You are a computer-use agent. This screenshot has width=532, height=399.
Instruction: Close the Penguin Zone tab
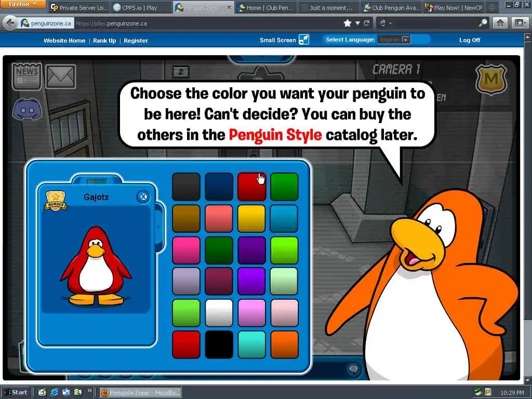(229, 7)
